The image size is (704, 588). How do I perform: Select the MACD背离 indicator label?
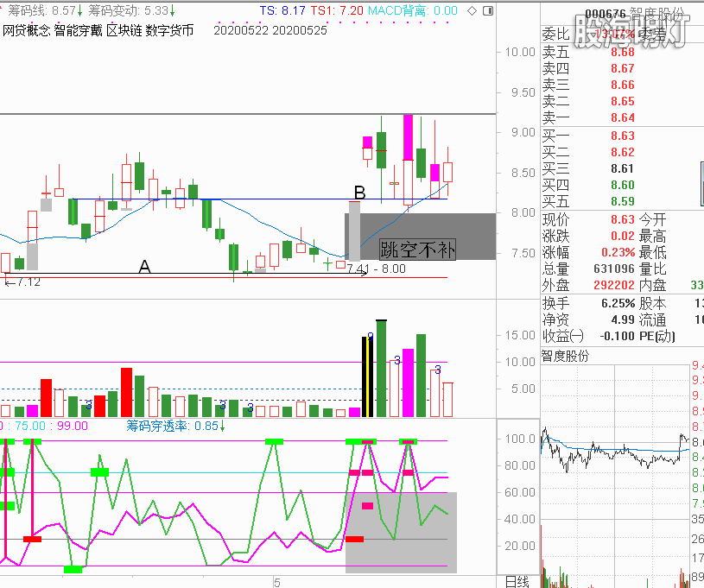[400, 11]
